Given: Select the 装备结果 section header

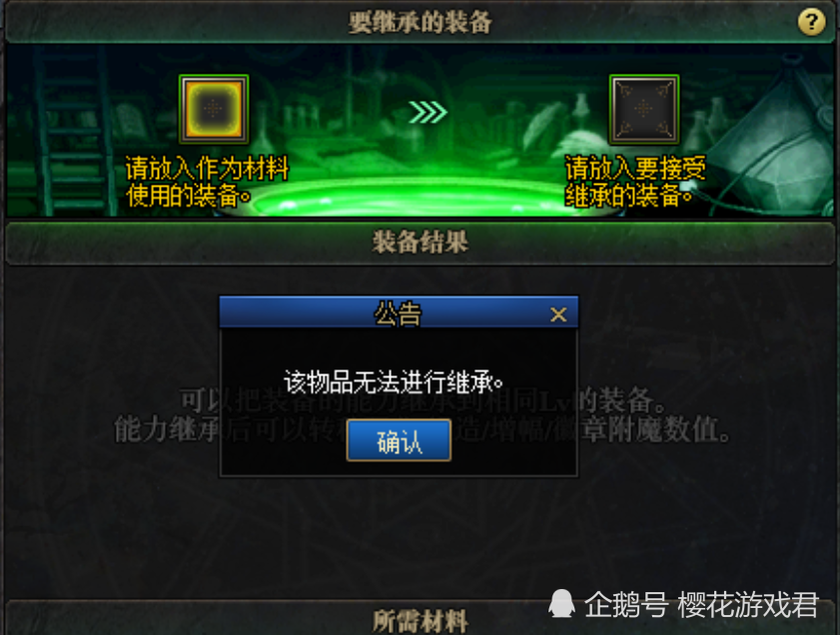Looking at the screenshot, I should [x=420, y=243].
